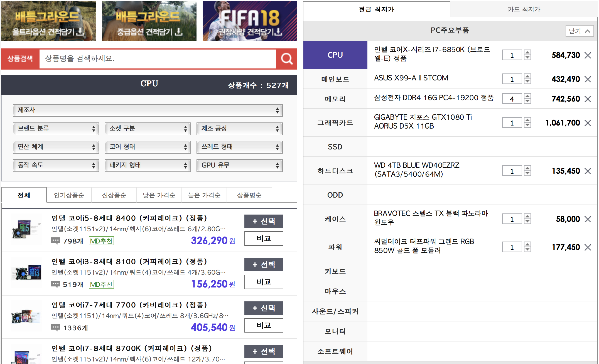
Task: Open the Battlegrounds medium option banner
Action: (x=149, y=21)
